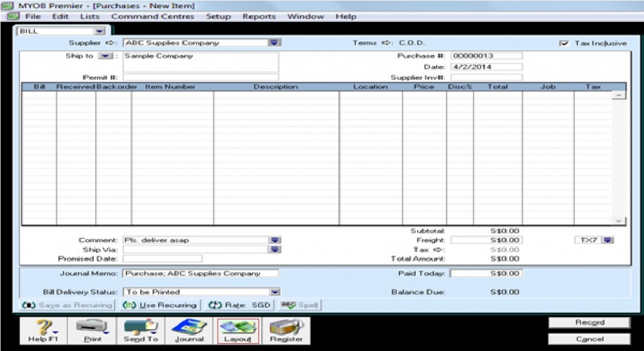Open the Window menu
This screenshot has width=644, height=351.
[x=305, y=16]
